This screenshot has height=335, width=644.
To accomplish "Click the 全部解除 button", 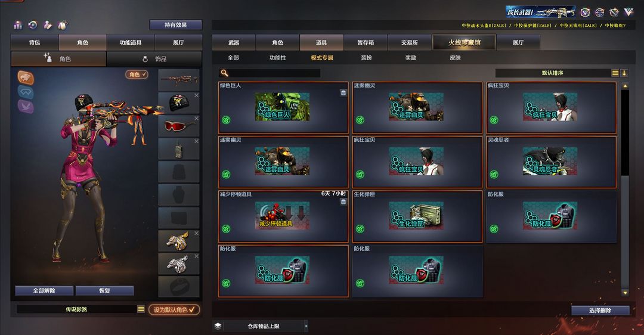I will coord(44,291).
